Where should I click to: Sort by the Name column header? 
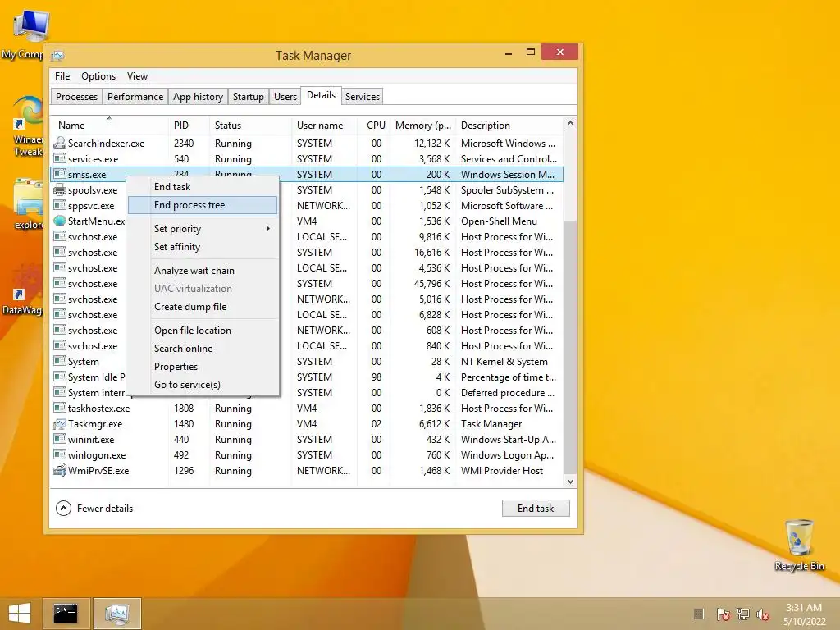(x=109, y=126)
